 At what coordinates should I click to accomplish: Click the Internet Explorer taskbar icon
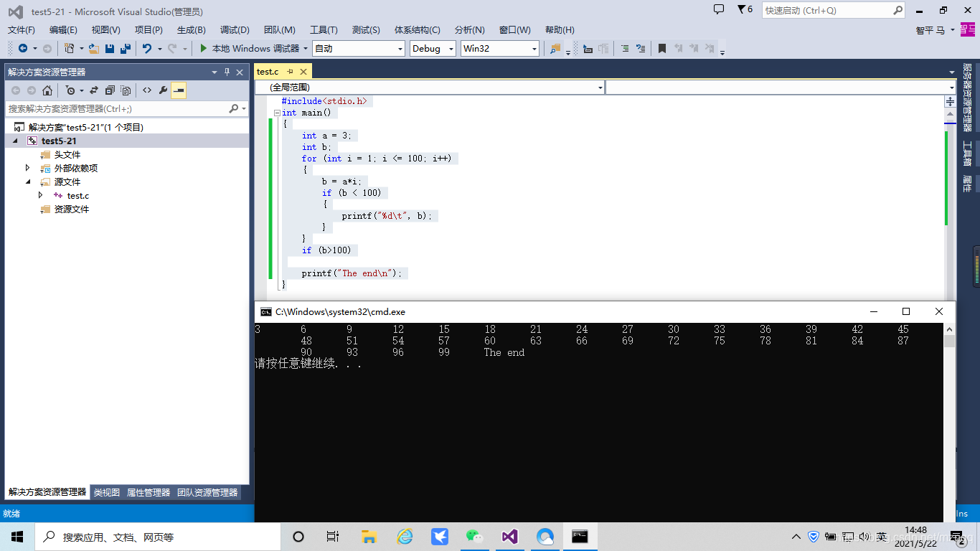click(405, 537)
